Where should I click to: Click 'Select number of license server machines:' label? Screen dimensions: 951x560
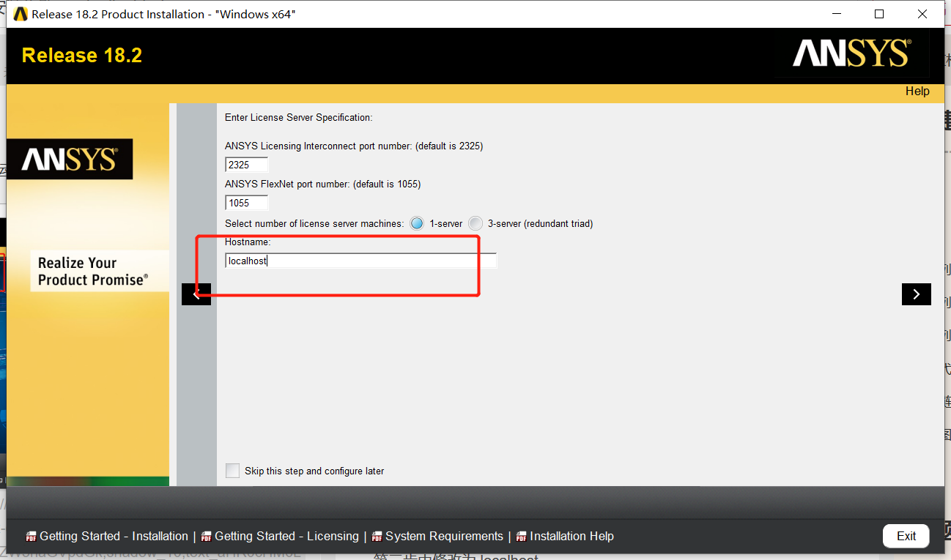314,223
